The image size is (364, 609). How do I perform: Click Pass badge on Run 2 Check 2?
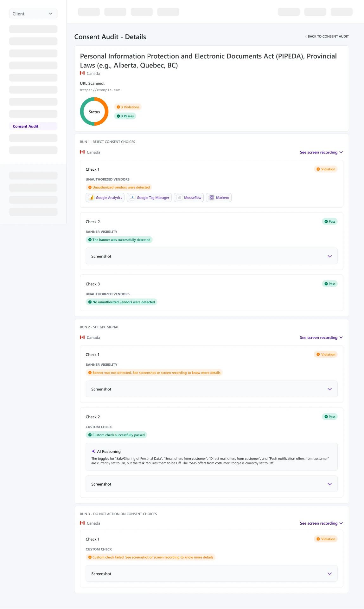tap(330, 417)
